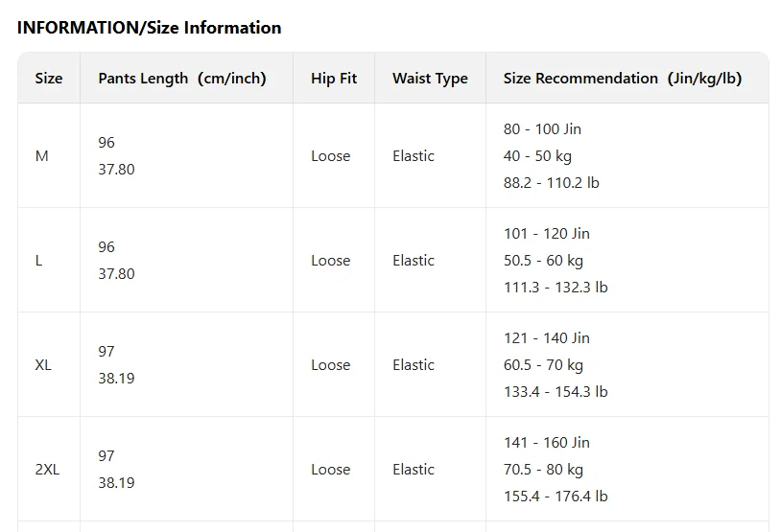Select the 141 - 160 Jin text
The image size is (780, 532).
point(547,443)
